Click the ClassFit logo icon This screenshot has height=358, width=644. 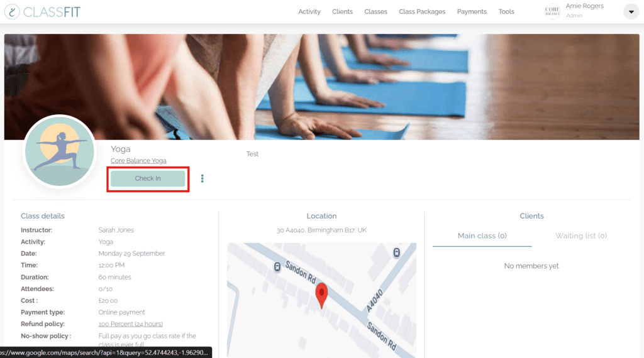tap(12, 11)
